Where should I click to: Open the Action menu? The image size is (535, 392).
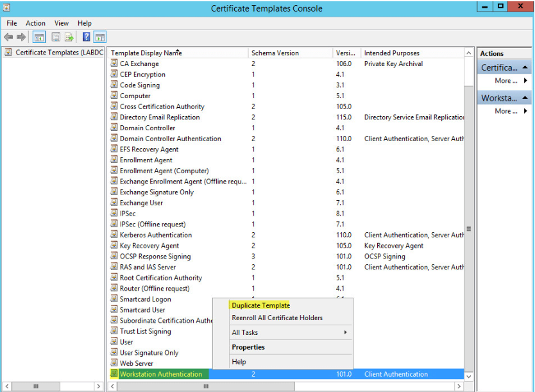(35, 23)
